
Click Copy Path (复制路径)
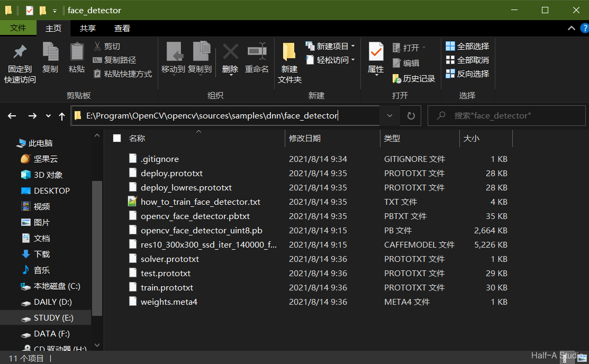tap(114, 60)
